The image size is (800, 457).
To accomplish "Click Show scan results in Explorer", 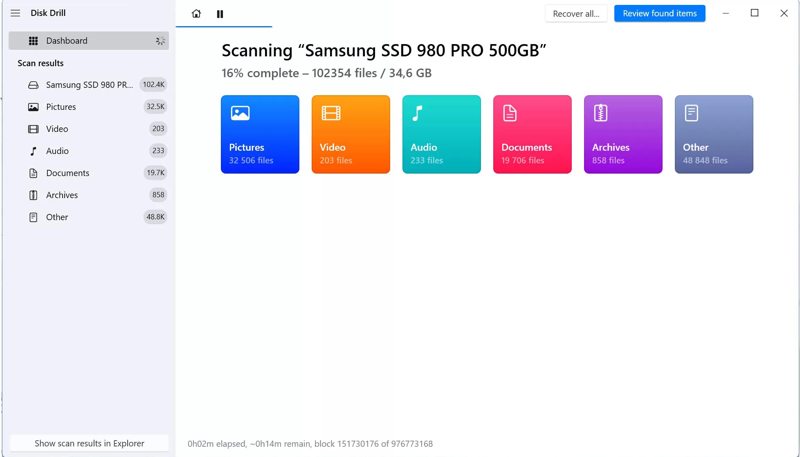I will pos(89,443).
